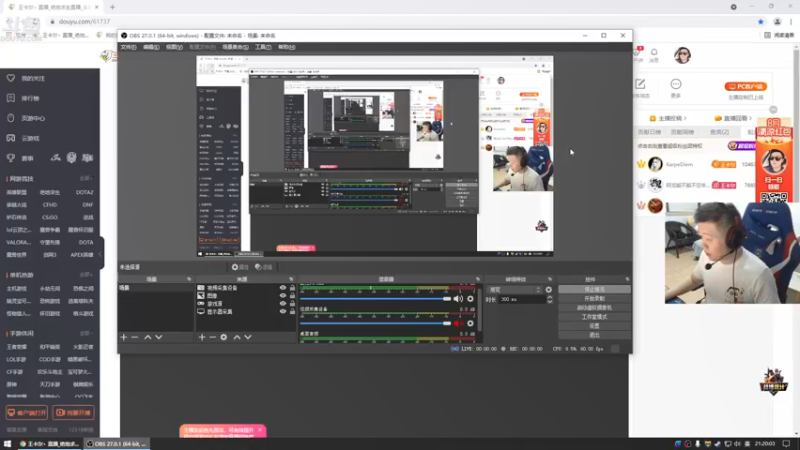800x450 pixels.
Task: Toggle visibility of 视频采集设备 source
Action: click(283, 288)
